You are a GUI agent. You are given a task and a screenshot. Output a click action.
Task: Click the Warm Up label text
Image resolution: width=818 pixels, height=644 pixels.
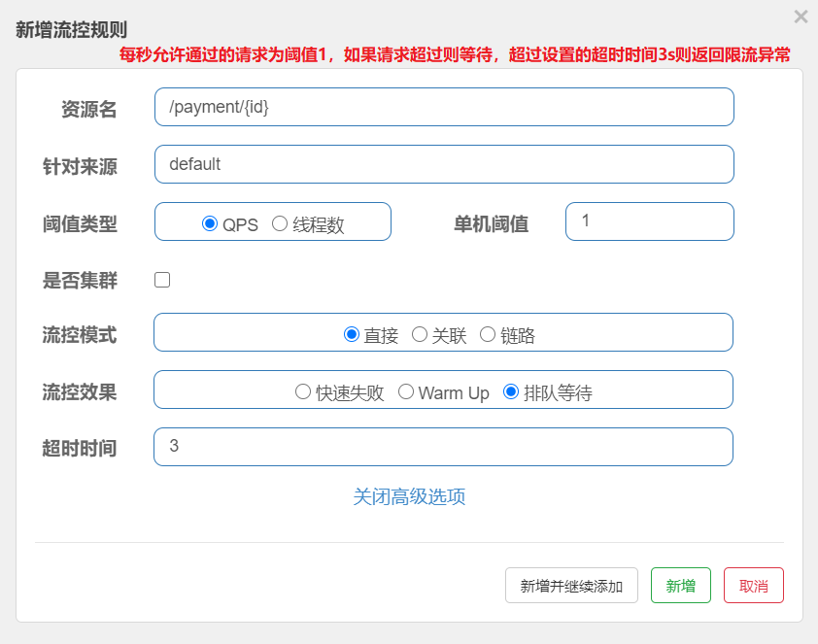(x=454, y=393)
